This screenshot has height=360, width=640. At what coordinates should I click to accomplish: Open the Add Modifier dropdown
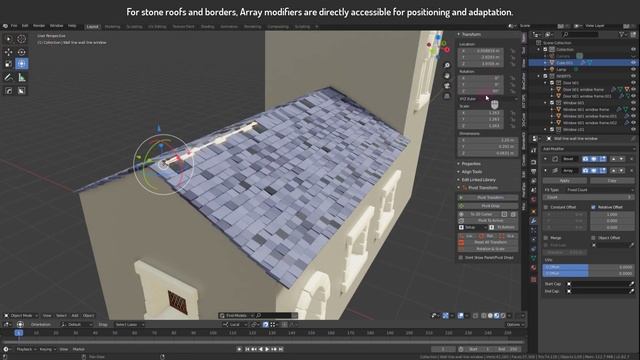click(588, 149)
